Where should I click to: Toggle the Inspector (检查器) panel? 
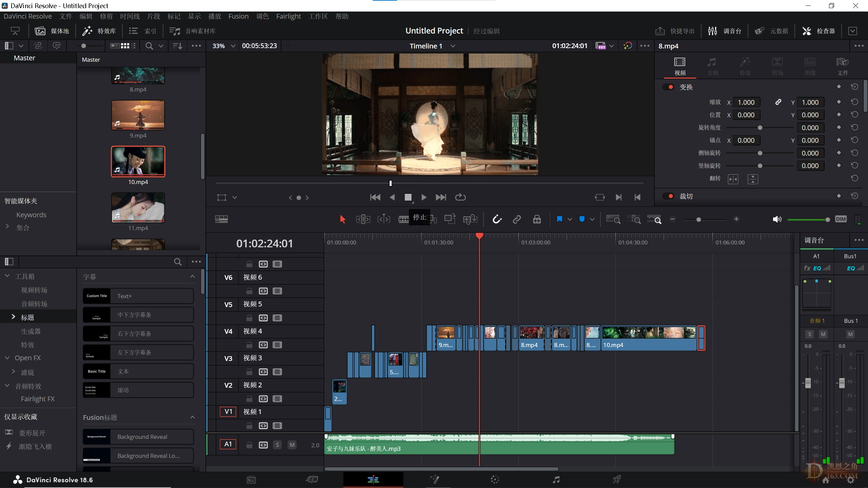[818, 31]
